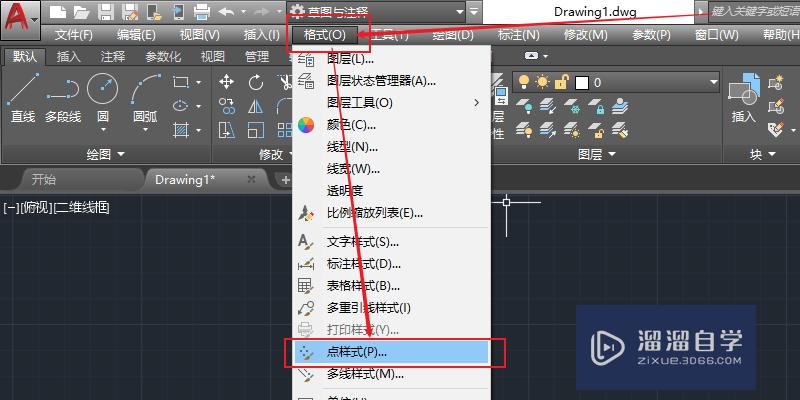
Task: Select the Line (直线) tool
Action: [23, 98]
